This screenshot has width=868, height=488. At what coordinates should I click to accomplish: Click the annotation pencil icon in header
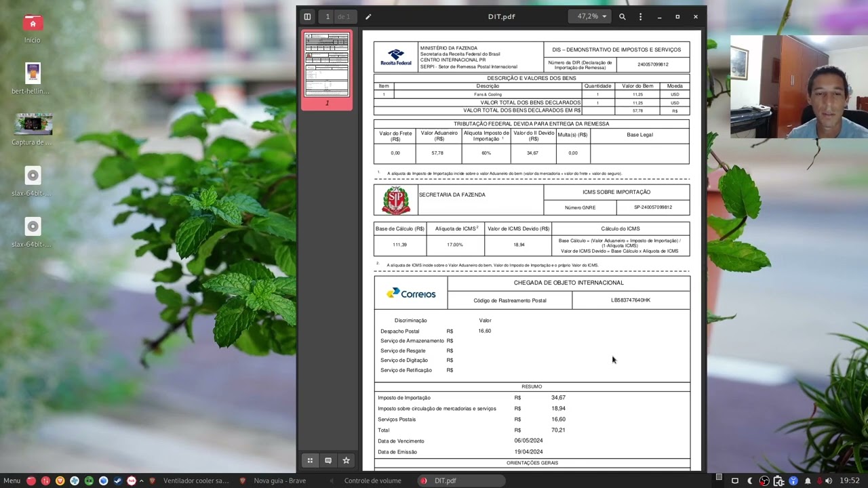pyautogui.click(x=368, y=16)
